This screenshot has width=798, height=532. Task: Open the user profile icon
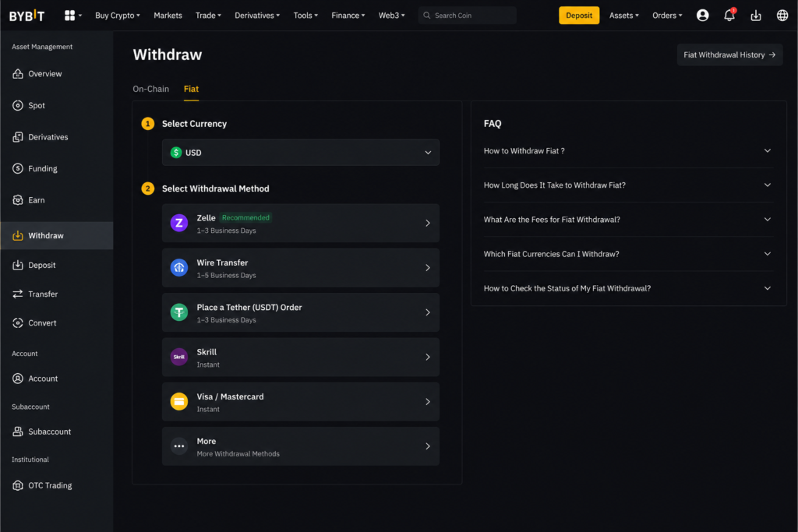click(702, 16)
